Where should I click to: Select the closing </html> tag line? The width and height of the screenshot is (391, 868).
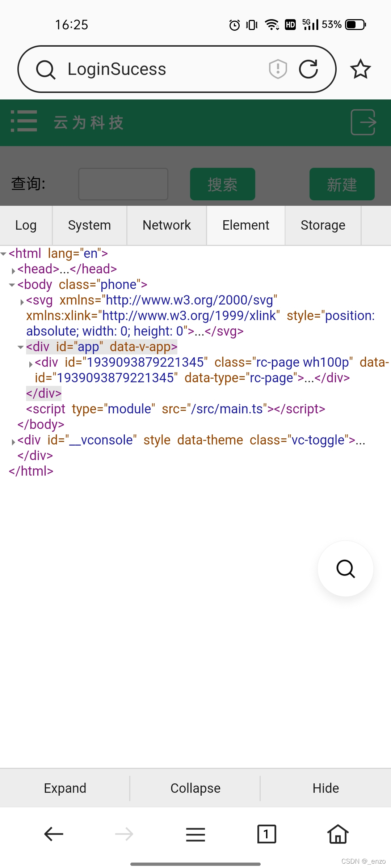click(31, 471)
